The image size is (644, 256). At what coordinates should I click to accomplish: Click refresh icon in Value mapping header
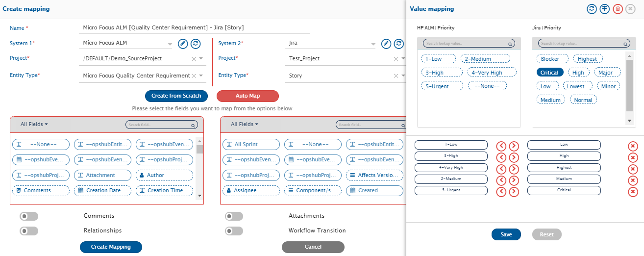(592, 9)
